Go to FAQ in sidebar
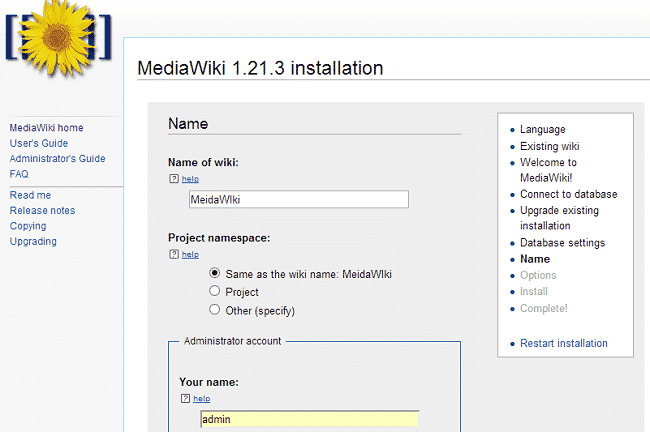 pos(19,174)
